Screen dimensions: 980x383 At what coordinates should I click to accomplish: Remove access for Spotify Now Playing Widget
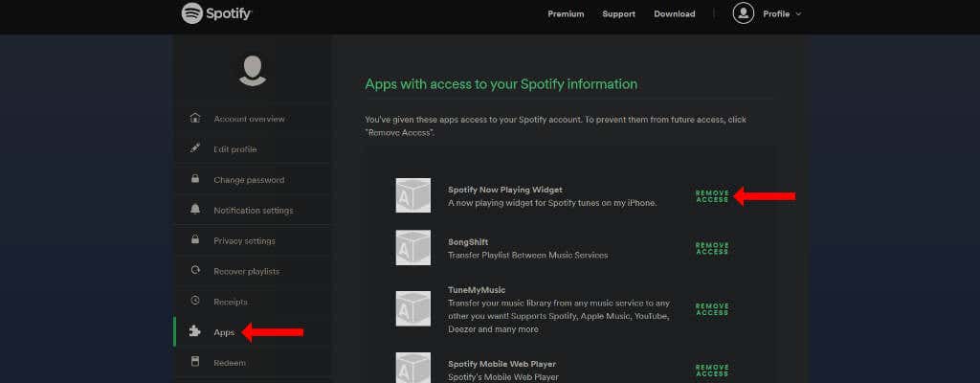[712, 196]
